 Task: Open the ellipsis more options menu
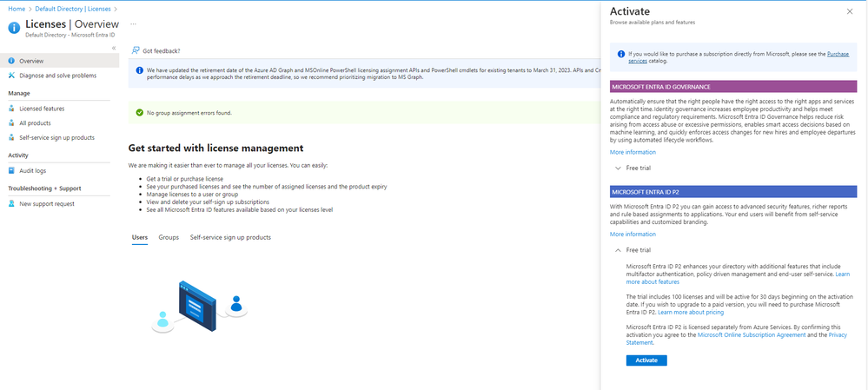tap(133, 24)
